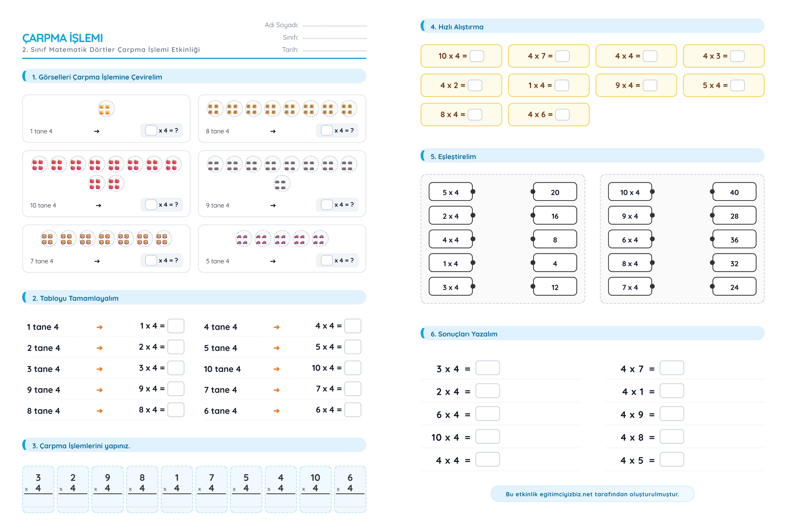Click the answer box for 4 x 5 in Sonuçları Yazalım
Image resolution: width=787 pixels, height=532 pixels.
tap(671, 460)
